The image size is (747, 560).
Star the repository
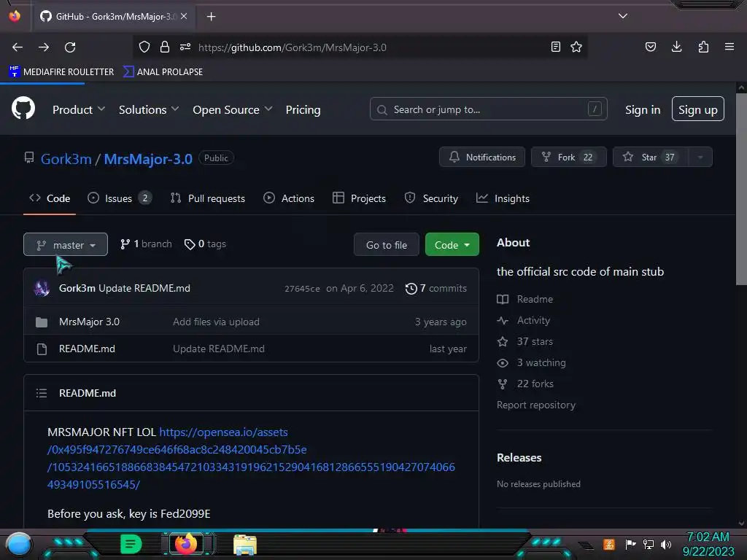click(650, 157)
